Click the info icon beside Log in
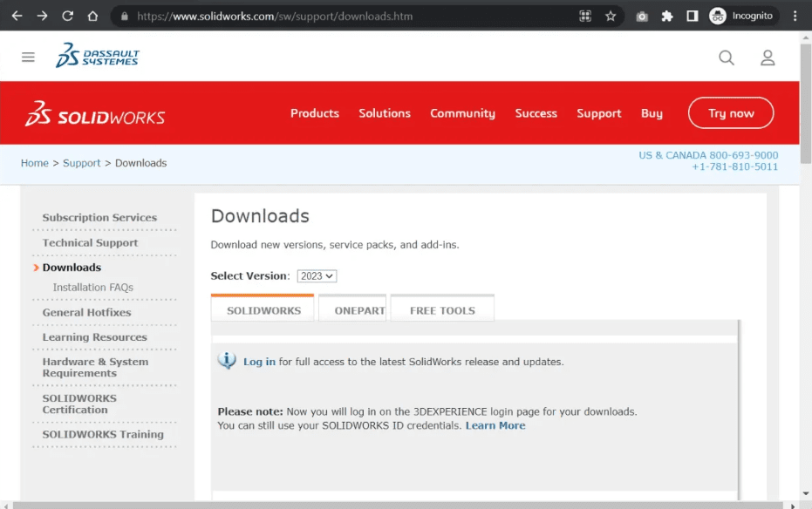The width and height of the screenshot is (812, 509). pos(227,361)
